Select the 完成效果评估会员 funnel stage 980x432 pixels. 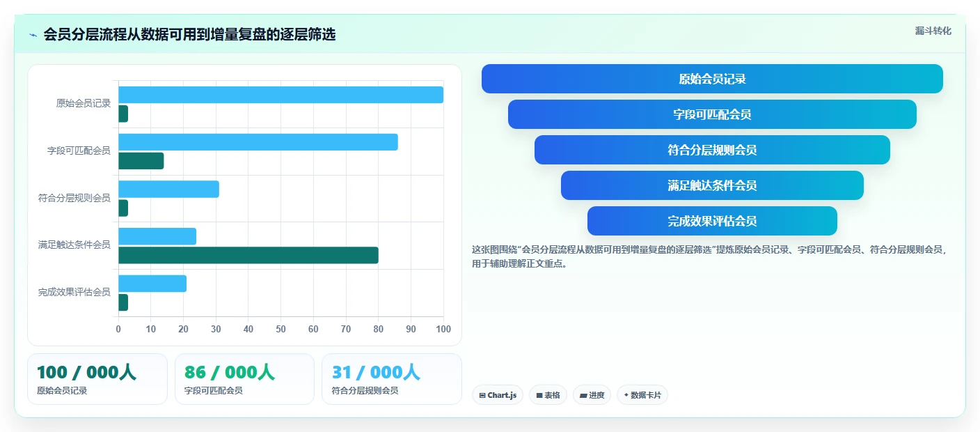712,221
